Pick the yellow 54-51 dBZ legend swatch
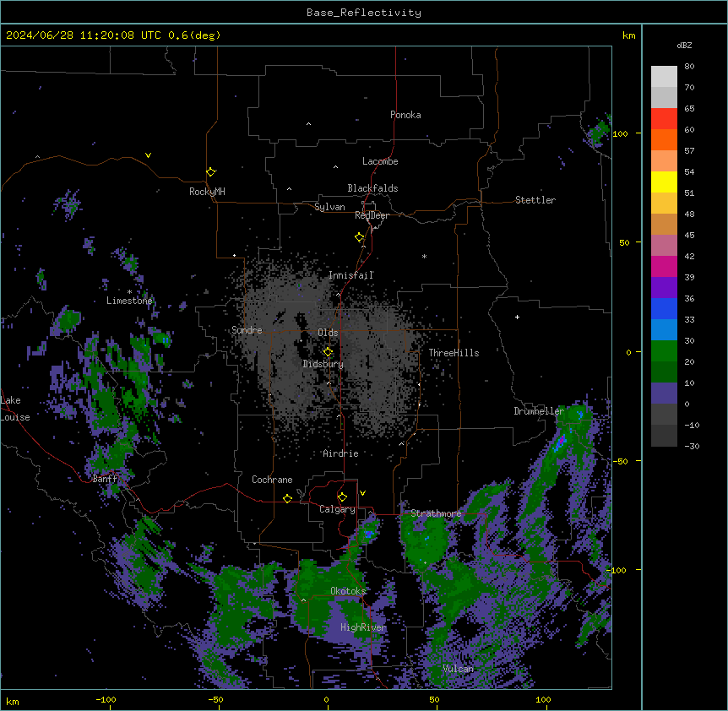Image resolution: width=728 pixels, height=711 pixels. click(x=664, y=182)
